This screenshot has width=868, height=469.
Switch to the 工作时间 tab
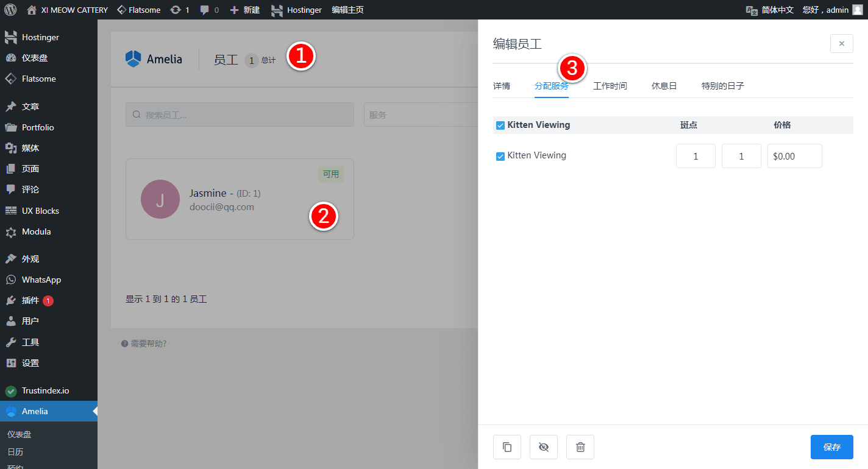pyautogui.click(x=610, y=86)
